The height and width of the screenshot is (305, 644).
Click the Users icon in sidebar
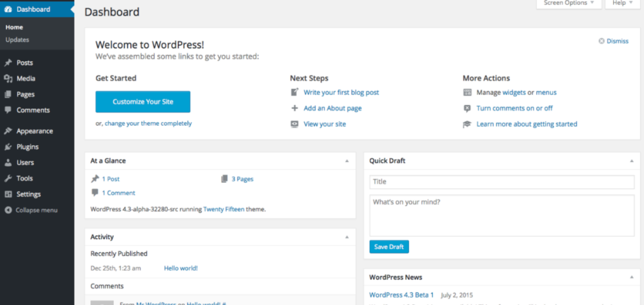point(8,163)
